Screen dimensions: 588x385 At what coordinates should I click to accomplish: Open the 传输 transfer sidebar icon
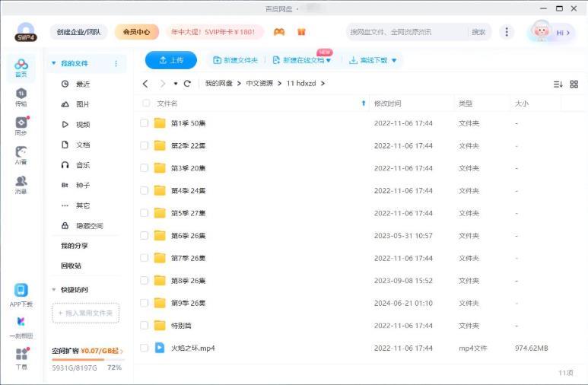click(x=21, y=97)
